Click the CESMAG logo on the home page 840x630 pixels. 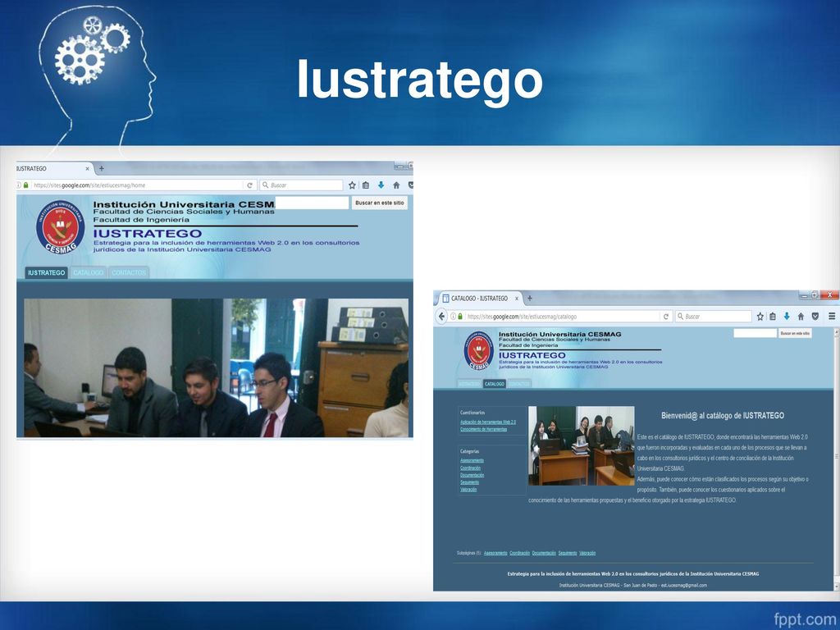pyautogui.click(x=61, y=227)
